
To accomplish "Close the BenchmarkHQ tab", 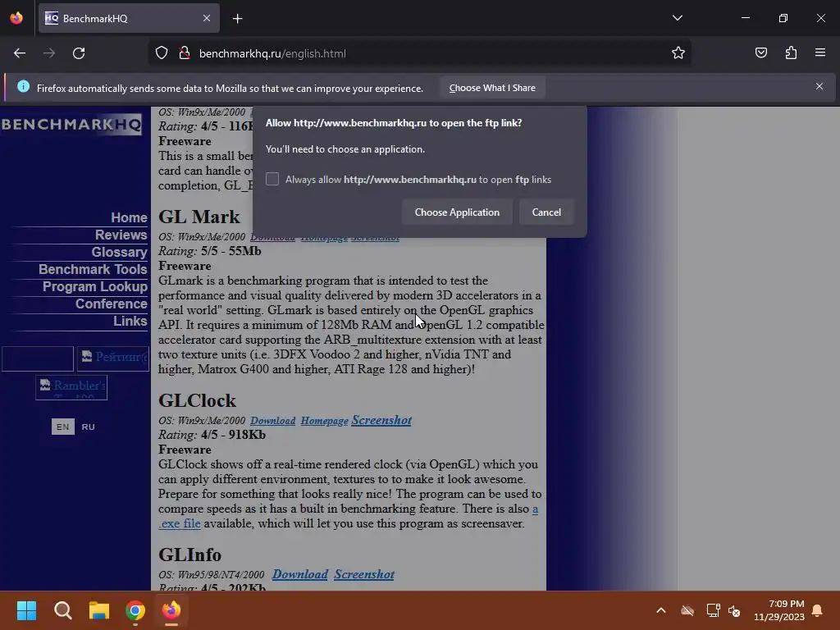I will (x=207, y=18).
